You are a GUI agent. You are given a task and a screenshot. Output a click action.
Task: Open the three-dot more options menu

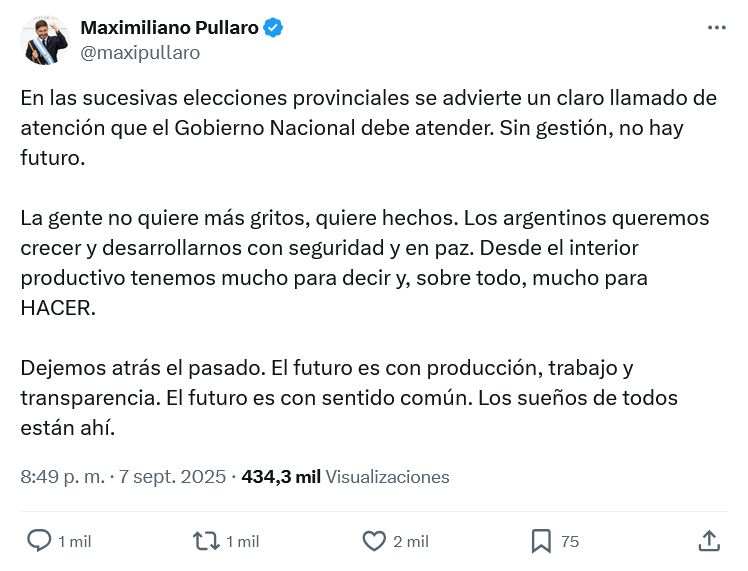pyautogui.click(x=716, y=28)
